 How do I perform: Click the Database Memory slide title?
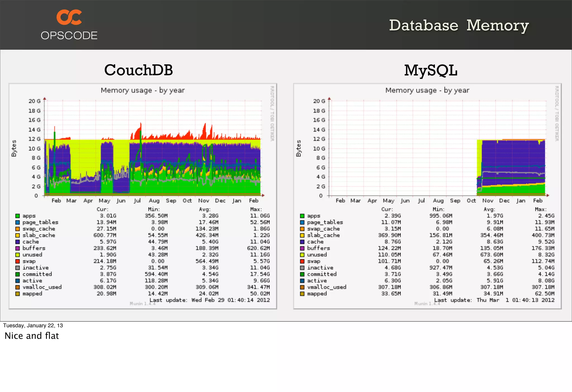[459, 26]
